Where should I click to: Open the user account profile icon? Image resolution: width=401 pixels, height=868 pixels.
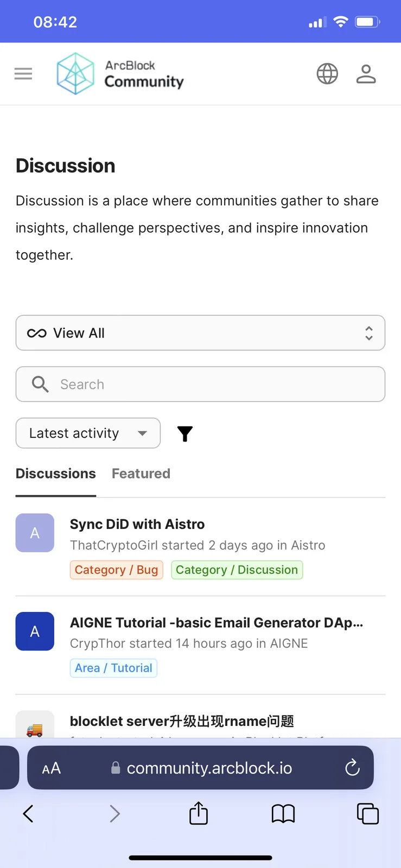coord(366,74)
